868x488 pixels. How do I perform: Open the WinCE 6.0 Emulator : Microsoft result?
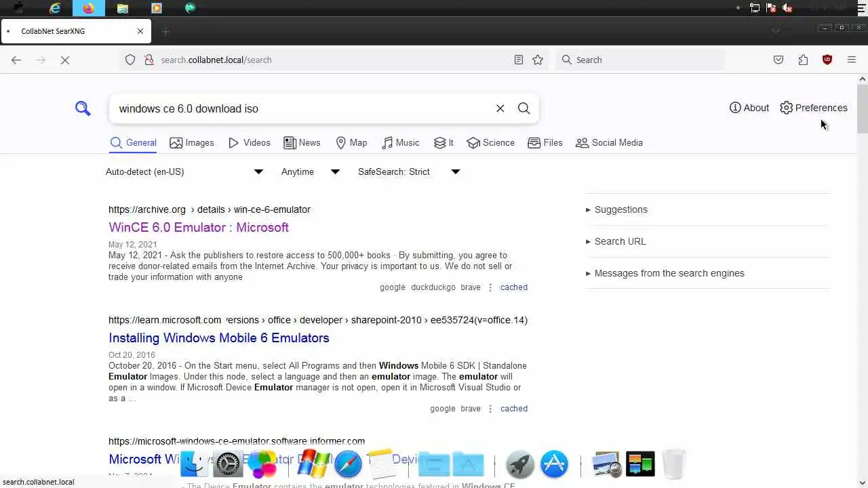199,227
